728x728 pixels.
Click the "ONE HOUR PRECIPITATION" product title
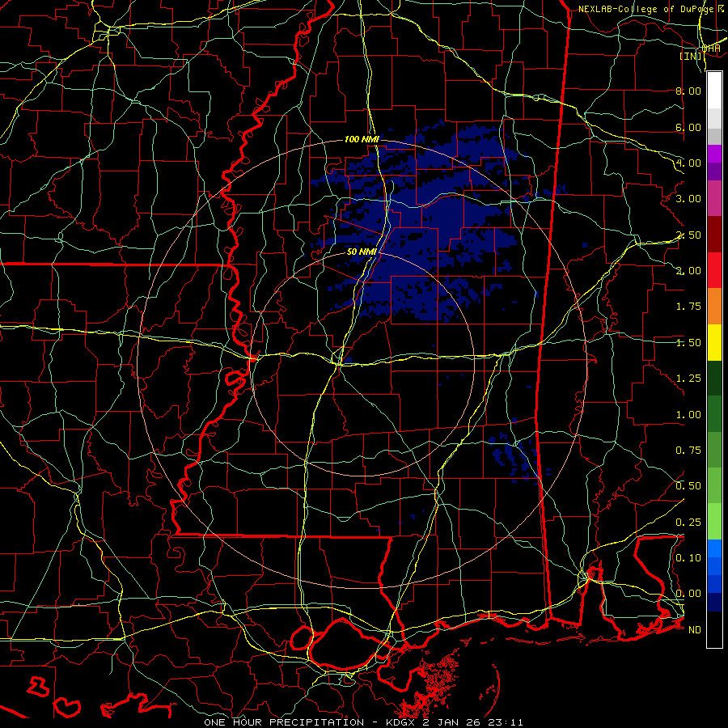tap(284, 722)
